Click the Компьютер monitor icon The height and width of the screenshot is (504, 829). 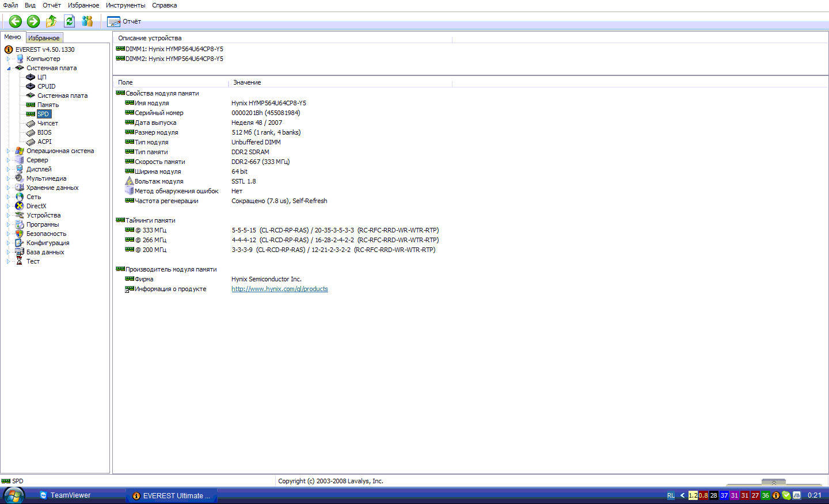point(20,59)
